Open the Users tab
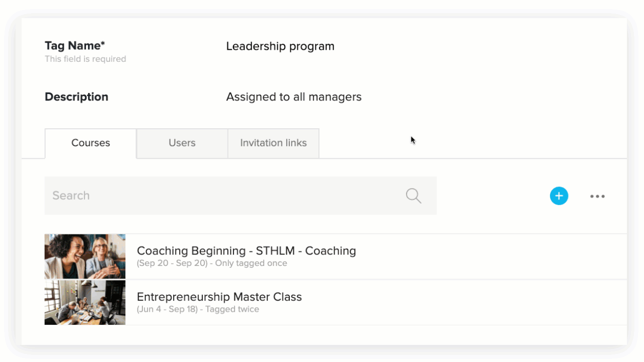 [x=182, y=143]
